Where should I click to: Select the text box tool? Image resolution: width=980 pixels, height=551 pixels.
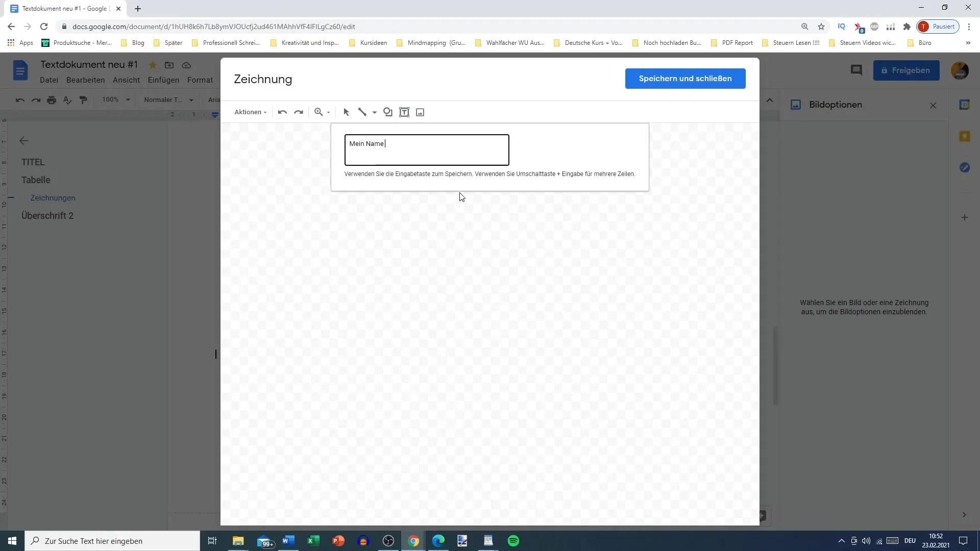click(405, 112)
